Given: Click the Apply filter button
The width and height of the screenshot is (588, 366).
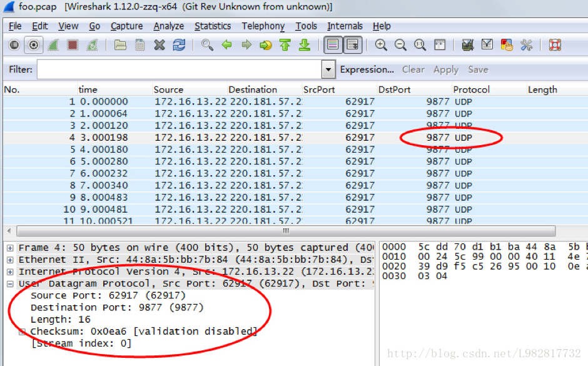Looking at the screenshot, I should click(446, 69).
